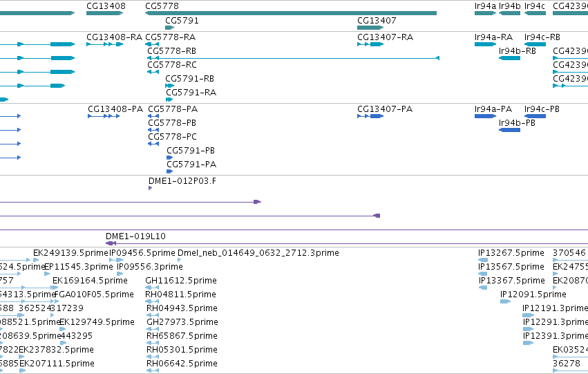This screenshot has height=374, width=588.
Task: Click the CG5778-PA protein feature
Action: [153, 116]
